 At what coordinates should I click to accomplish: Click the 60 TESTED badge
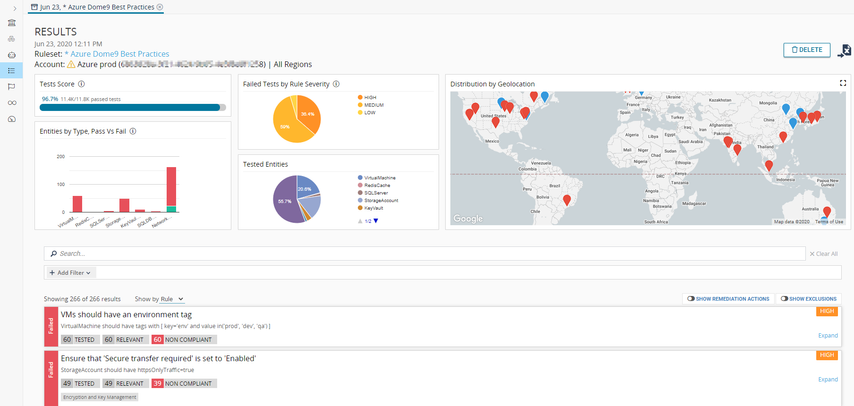(x=80, y=340)
